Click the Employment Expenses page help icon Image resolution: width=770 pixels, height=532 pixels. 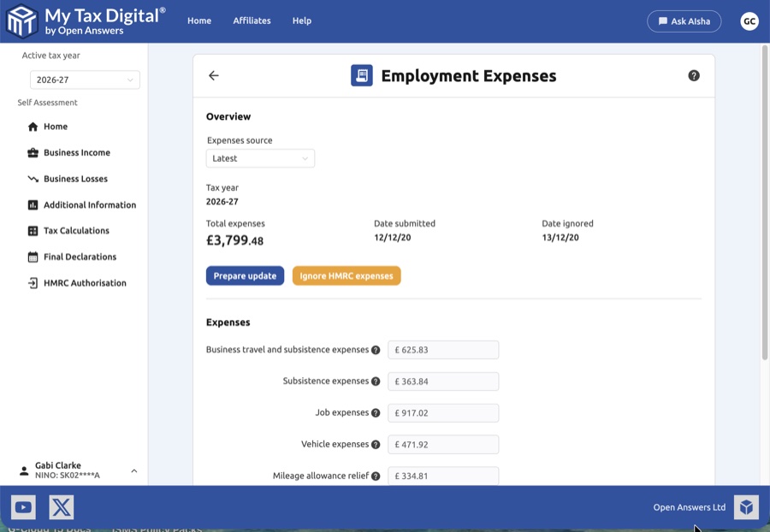693,74
